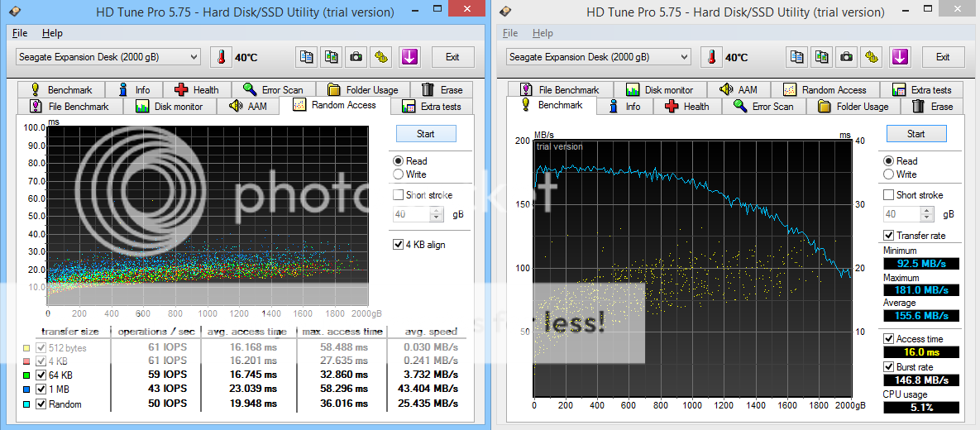Open Error Scan tab in left window
This screenshot has width=980, height=430.
coord(274,90)
